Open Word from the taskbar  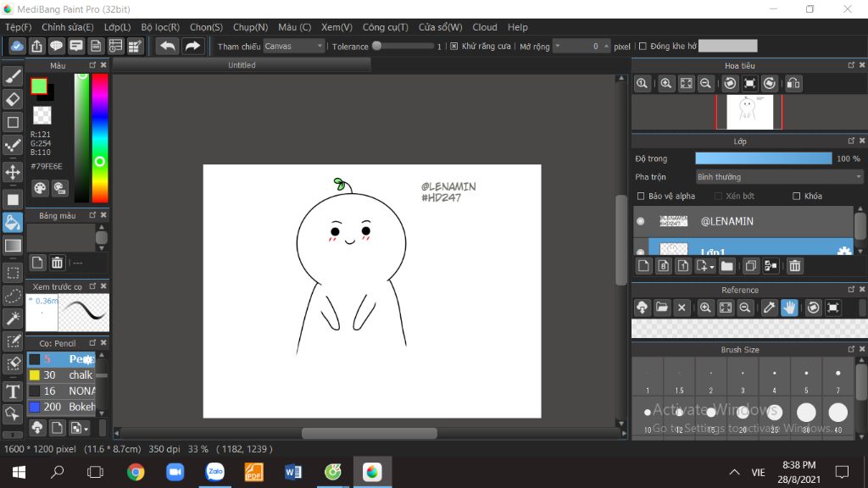[x=293, y=472]
